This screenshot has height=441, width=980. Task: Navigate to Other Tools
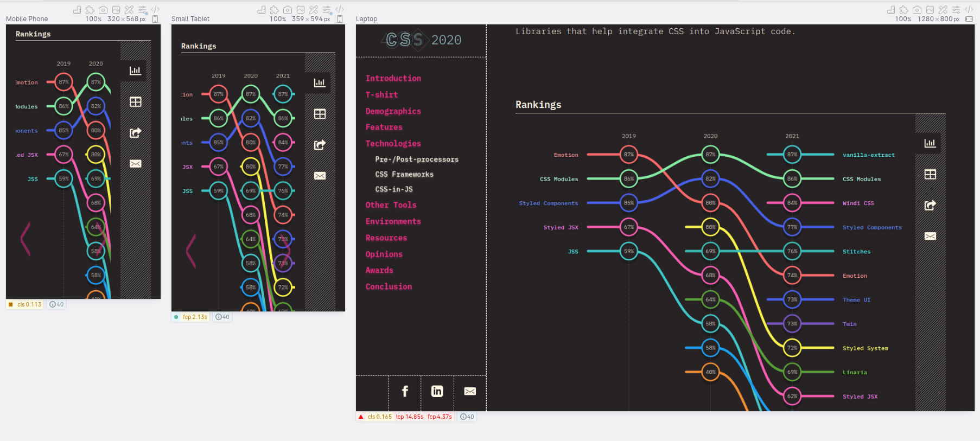391,205
